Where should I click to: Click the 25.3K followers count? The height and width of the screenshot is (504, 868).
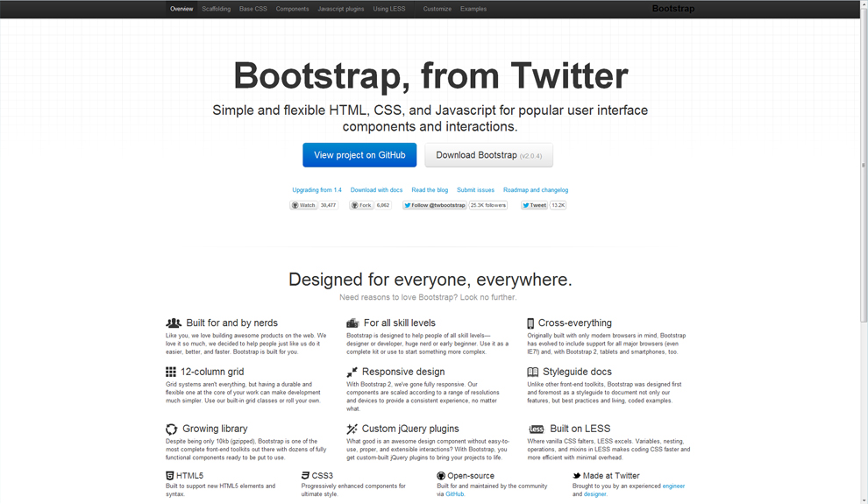click(x=488, y=205)
